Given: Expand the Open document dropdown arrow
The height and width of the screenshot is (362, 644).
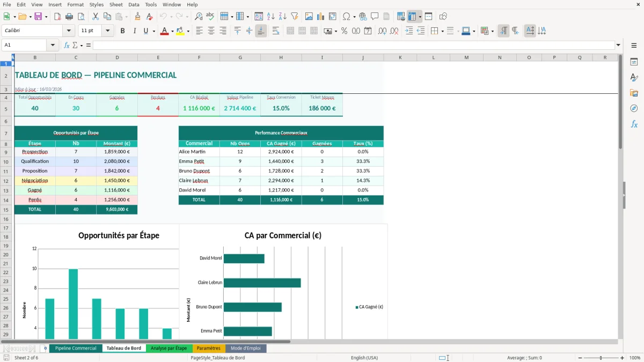Looking at the screenshot, I should (30, 17).
